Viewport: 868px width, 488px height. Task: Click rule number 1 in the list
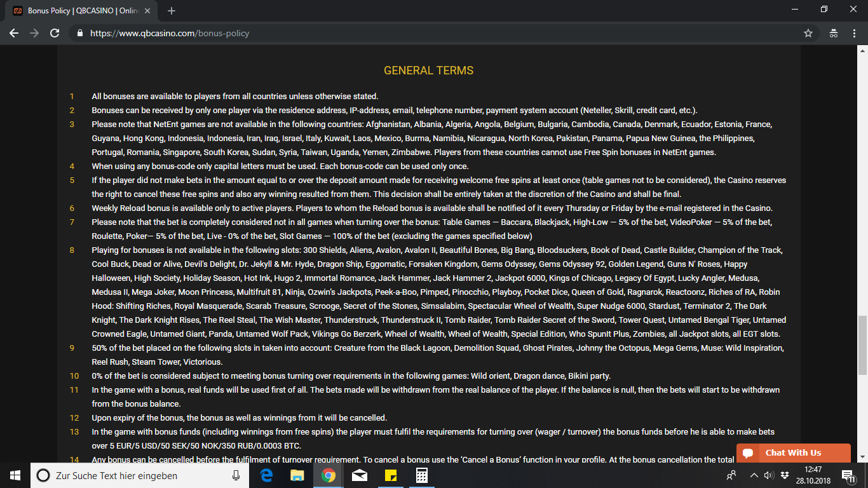click(72, 97)
